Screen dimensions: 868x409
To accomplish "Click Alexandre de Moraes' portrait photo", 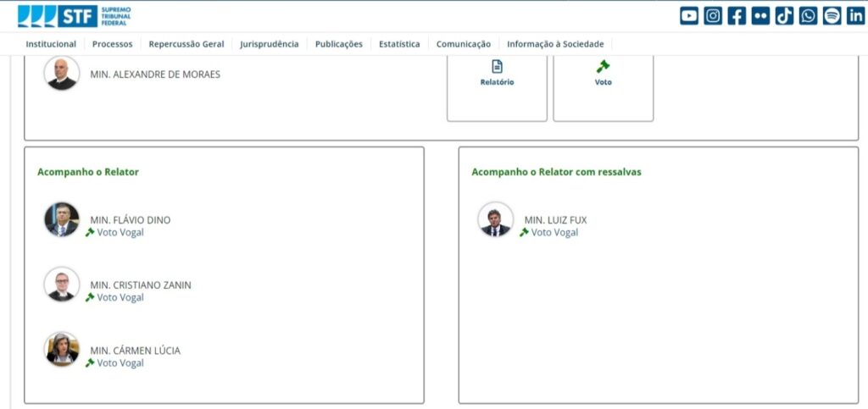I will (x=61, y=73).
